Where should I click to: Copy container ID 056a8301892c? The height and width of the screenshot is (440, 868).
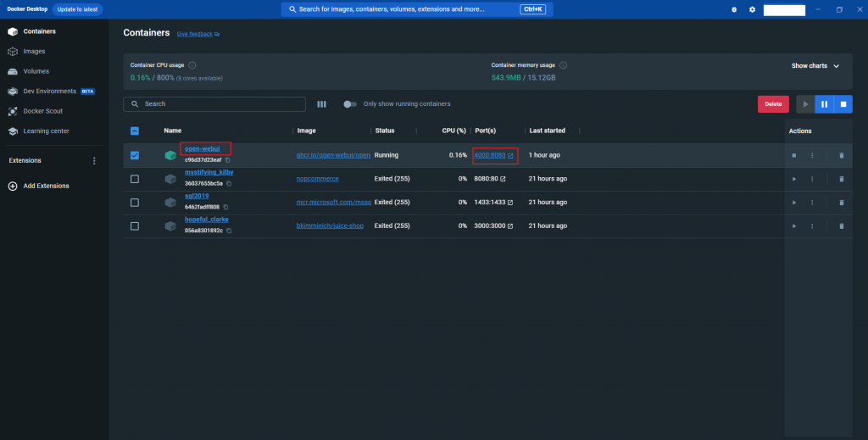pyautogui.click(x=229, y=231)
